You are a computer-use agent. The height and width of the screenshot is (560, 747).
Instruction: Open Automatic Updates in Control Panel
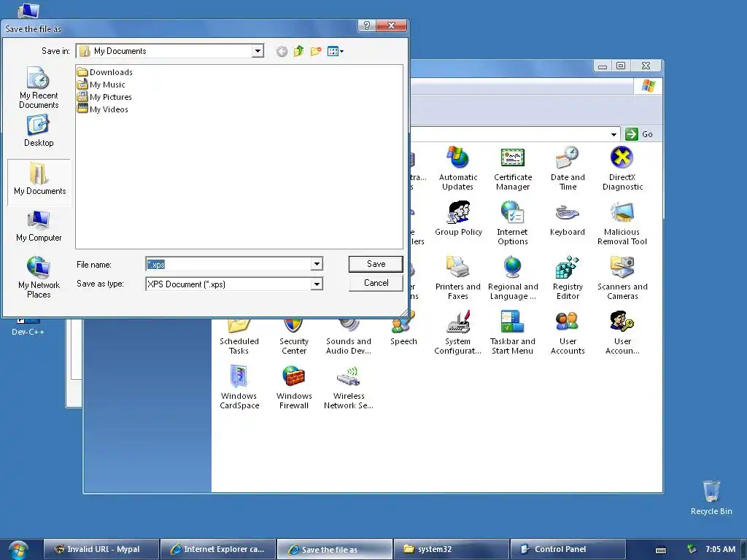coord(458,168)
